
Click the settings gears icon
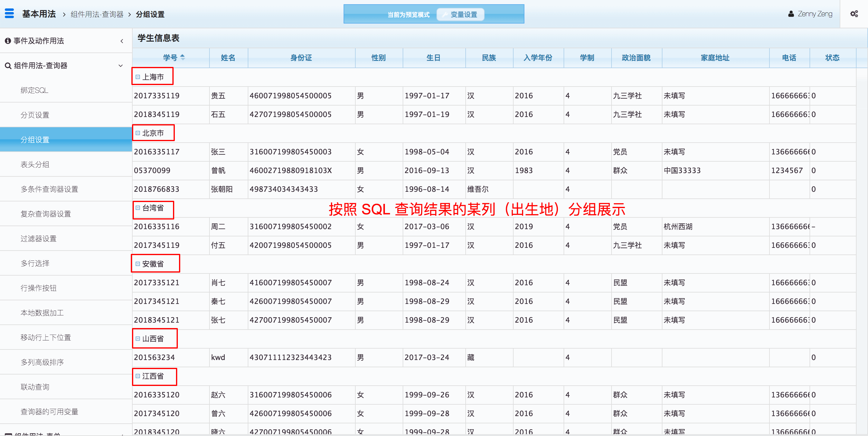[x=854, y=14]
